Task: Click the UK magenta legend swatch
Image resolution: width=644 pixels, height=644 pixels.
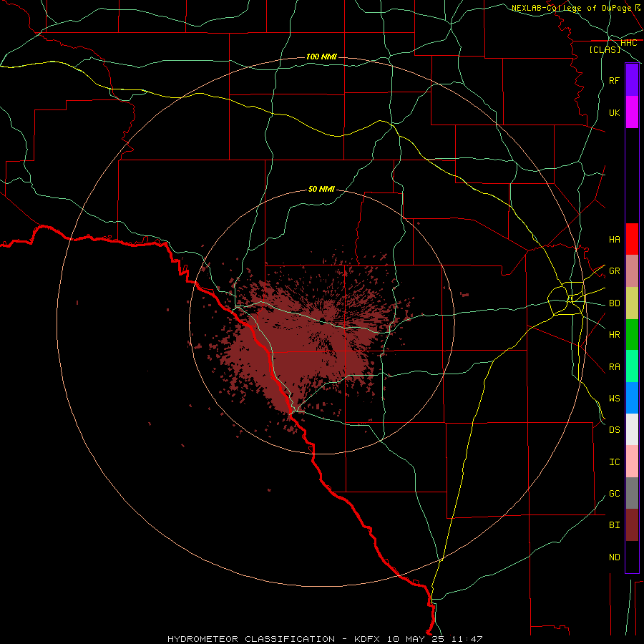Action: (x=632, y=112)
